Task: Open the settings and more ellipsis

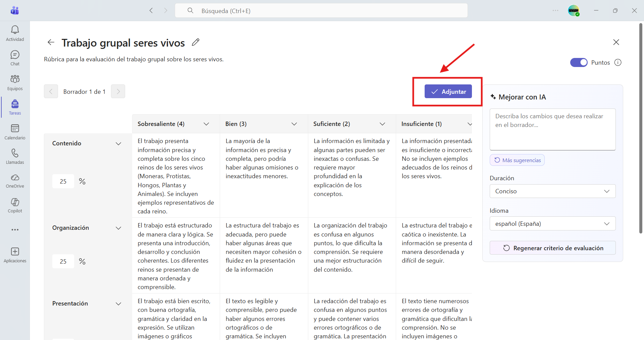Action: click(555, 10)
